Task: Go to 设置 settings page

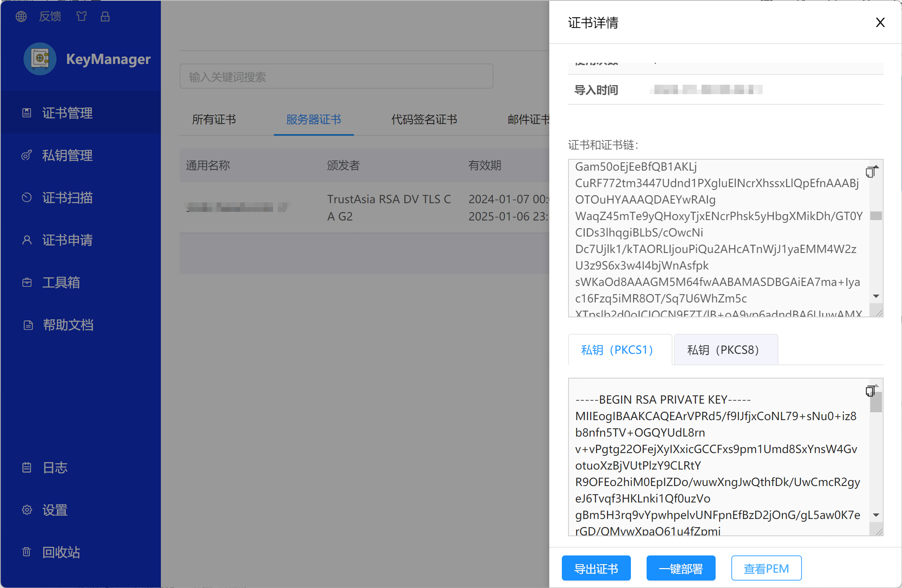Action: tap(55, 510)
